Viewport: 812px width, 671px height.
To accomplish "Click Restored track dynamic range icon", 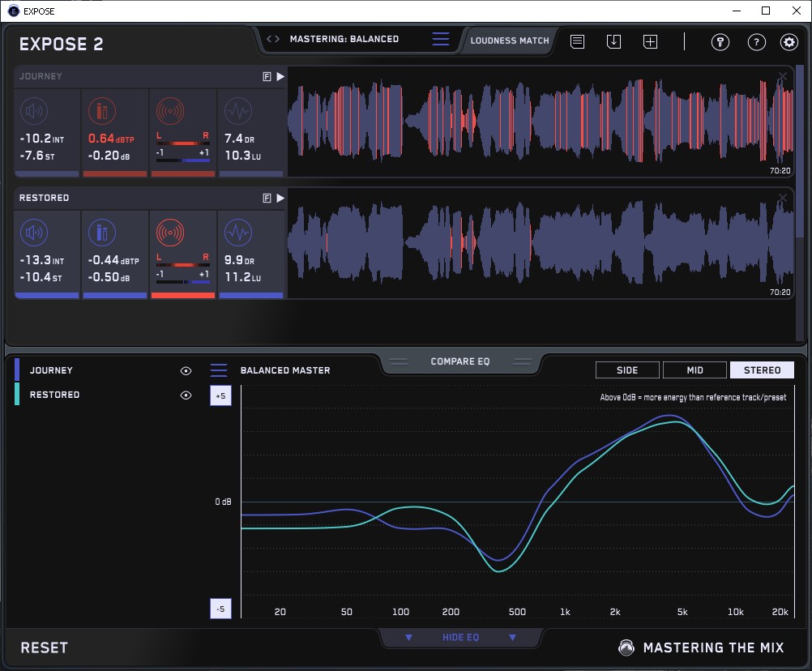I will coord(238,233).
